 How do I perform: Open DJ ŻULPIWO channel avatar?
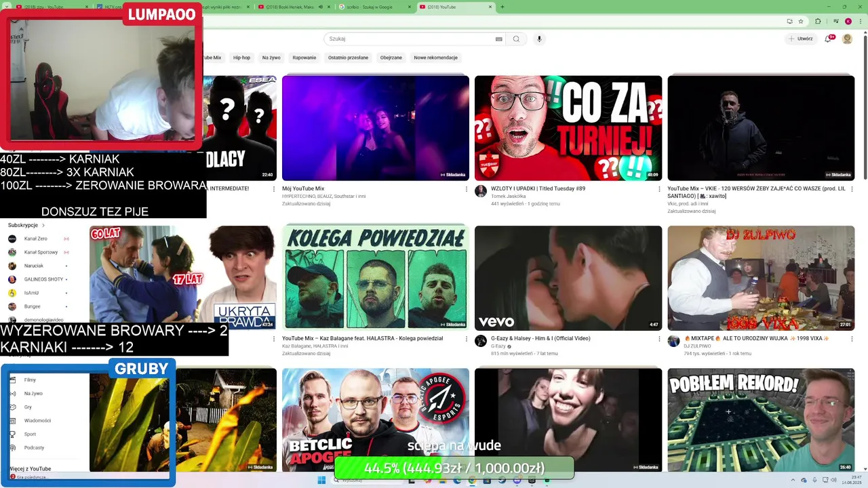click(673, 341)
